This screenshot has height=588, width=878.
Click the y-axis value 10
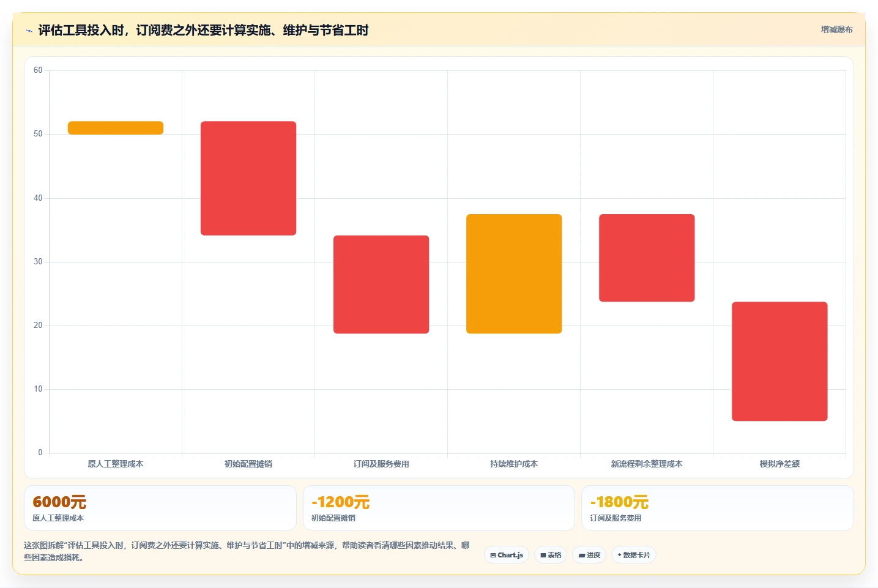(x=38, y=389)
